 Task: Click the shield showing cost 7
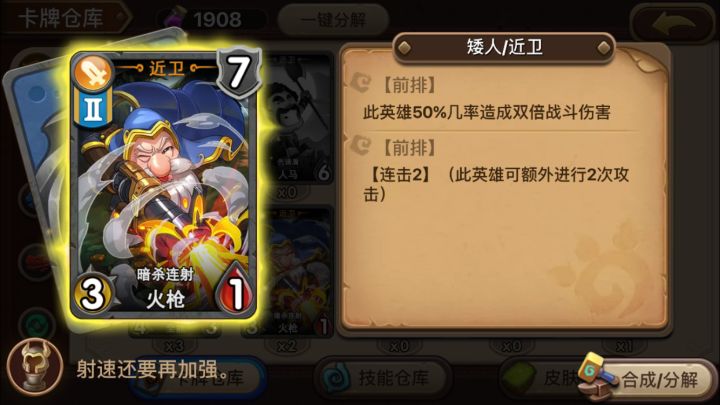tap(238, 72)
